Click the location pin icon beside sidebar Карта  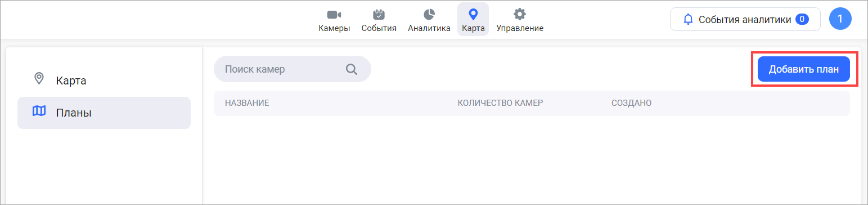[39, 78]
